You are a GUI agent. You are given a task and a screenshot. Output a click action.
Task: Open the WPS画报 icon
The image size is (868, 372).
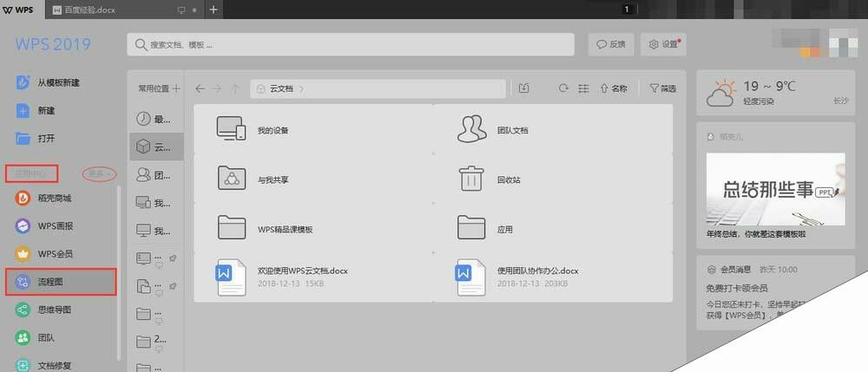click(23, 226)
